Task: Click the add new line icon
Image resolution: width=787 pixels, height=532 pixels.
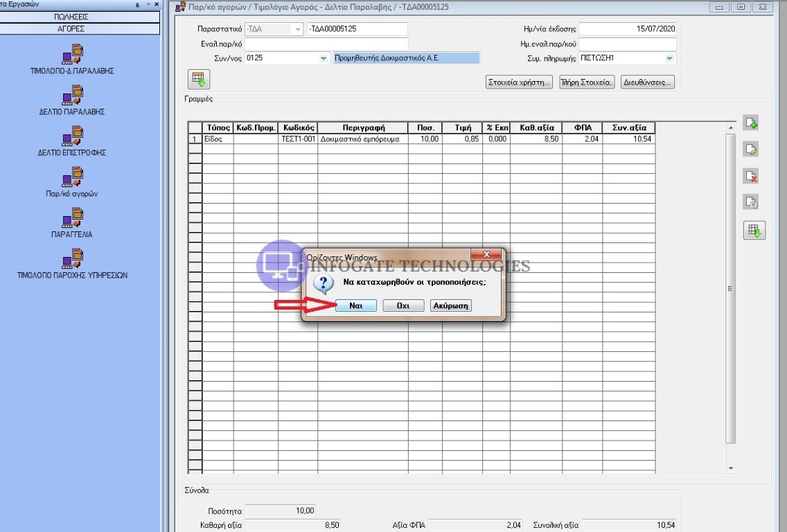Action: pyautogui.click(x=751, y=123)
